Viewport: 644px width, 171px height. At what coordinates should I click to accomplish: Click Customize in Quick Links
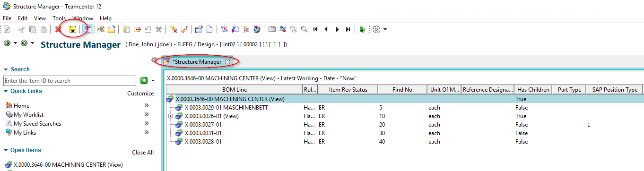(140, 94)
